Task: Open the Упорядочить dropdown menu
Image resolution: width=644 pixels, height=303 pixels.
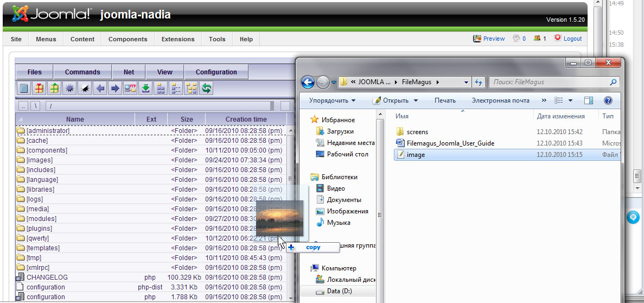Action: coord(332,100)
